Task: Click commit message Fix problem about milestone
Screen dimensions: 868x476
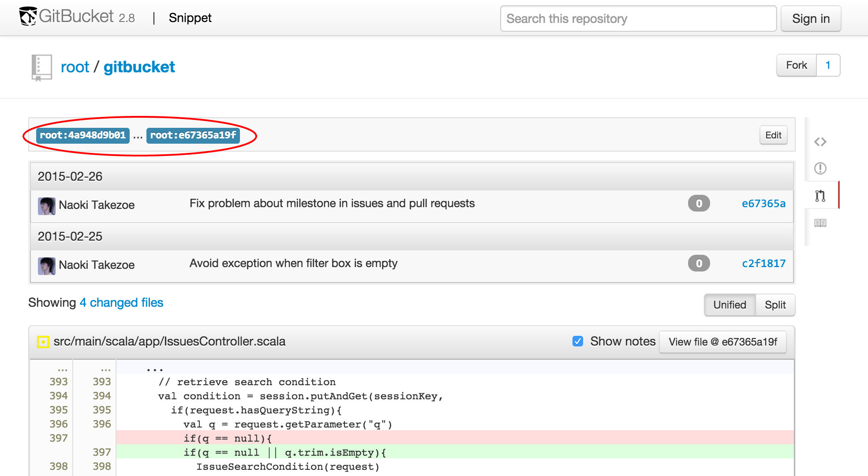Action: click(332, 203)
